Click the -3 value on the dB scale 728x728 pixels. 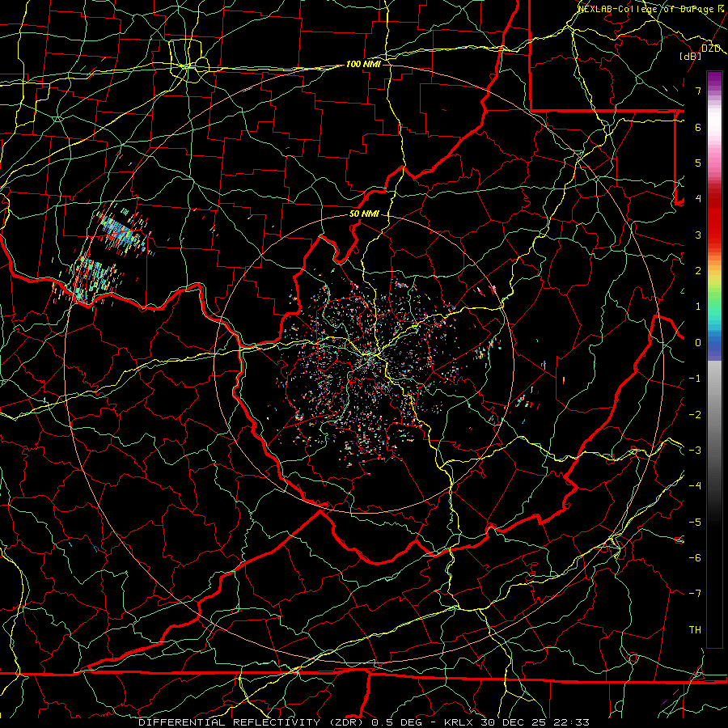(x=695, y=451)
